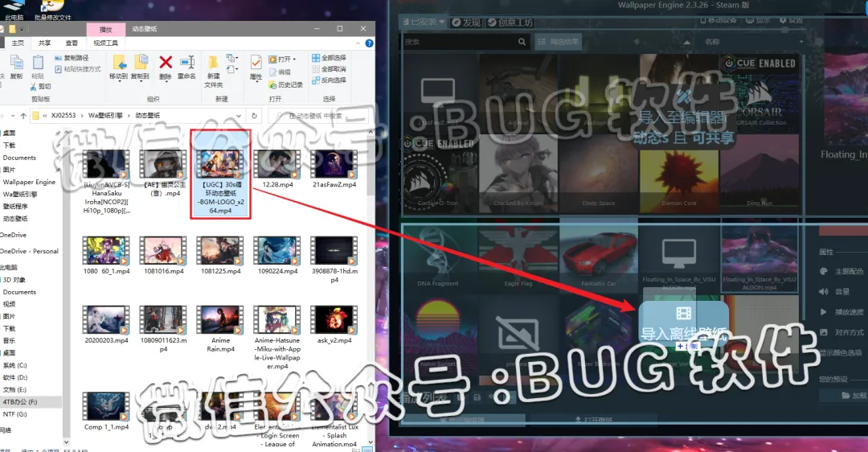Select OneDrive - Personal in sidebar

coord(30,251)
